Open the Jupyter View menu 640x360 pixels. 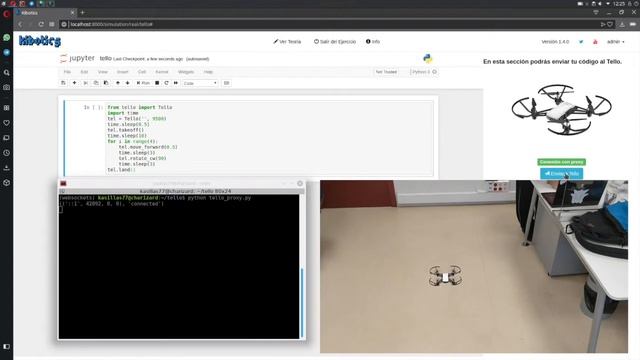pos(102,72)
